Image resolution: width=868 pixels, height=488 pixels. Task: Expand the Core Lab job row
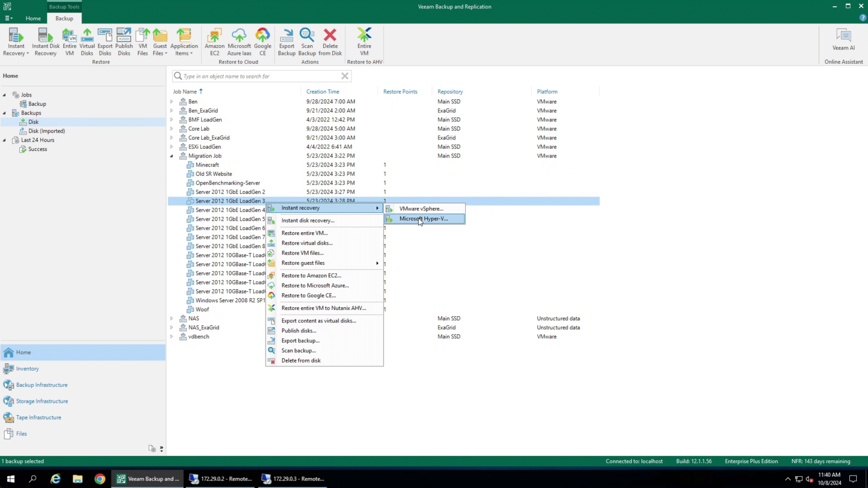tap(172, 129)
